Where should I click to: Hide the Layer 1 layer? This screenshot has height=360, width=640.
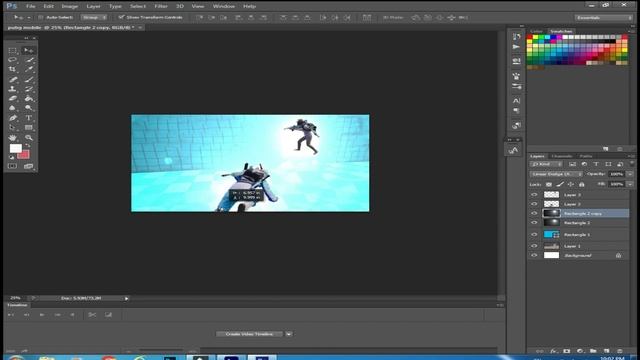534,246
